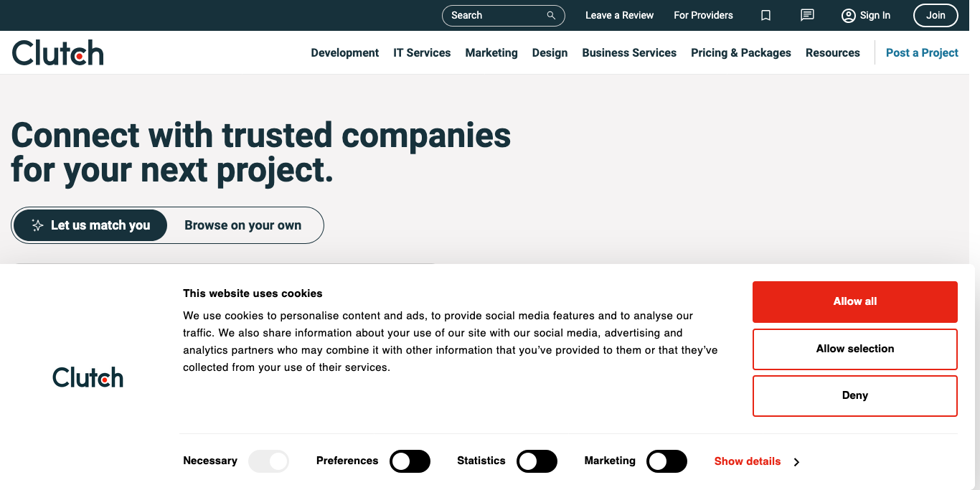Image resolution: width=980 pixels, height=490 pixels.
Task: Focus the Search input field
Action: 495,15
